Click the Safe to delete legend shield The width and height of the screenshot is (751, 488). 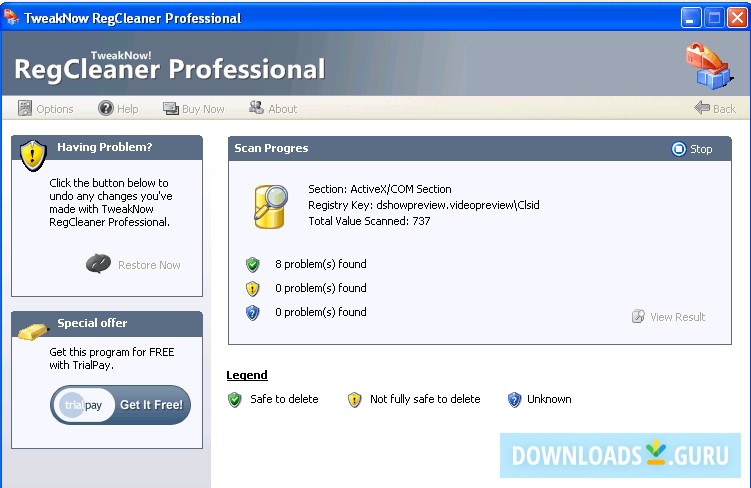point(235,399)
